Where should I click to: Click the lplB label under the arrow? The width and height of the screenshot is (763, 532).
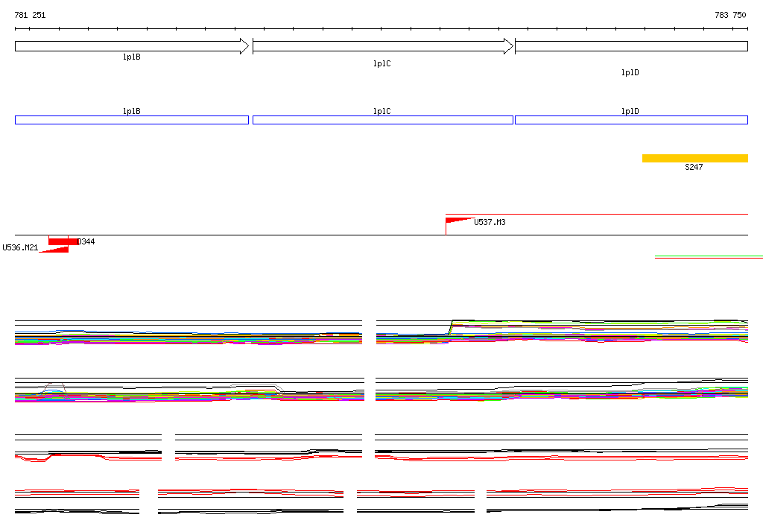click(x=132, y=57)
